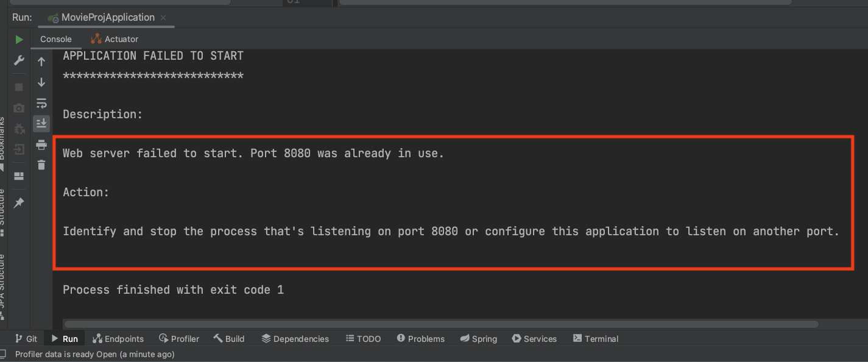Open run configuration settings via the wrench icon

(18, 60)
